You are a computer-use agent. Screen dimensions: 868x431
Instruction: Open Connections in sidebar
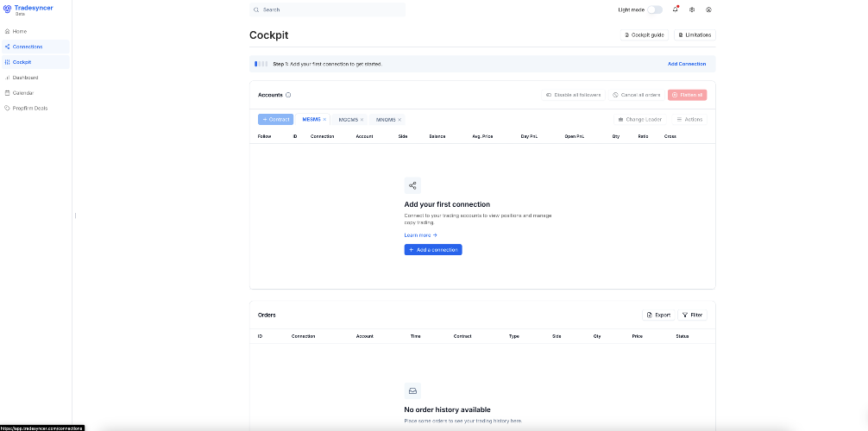[x=35, y=47]
